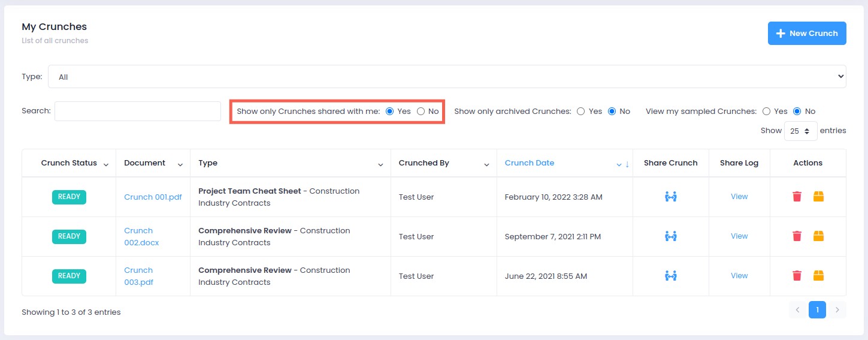The height and width of the screenshot is (340, 868).
Task: Open Crunch Date column filter chevron
Action: coord(619,164)
